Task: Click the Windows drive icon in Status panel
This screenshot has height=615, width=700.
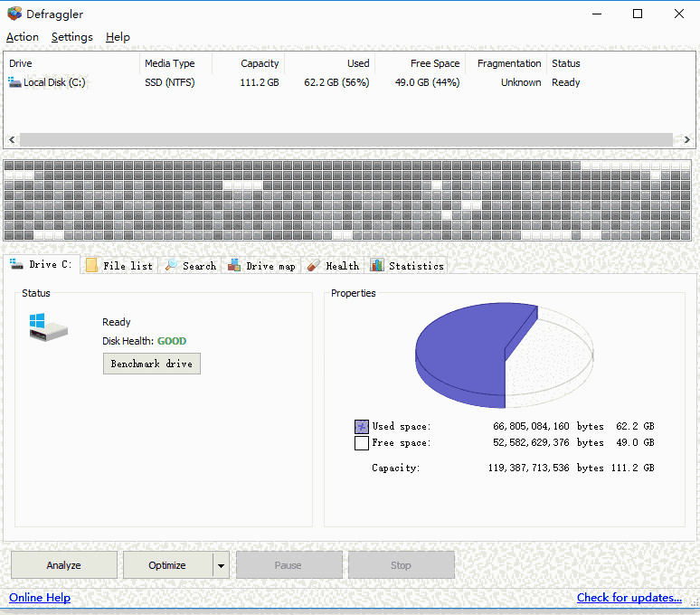Action: tap(48, 327)
